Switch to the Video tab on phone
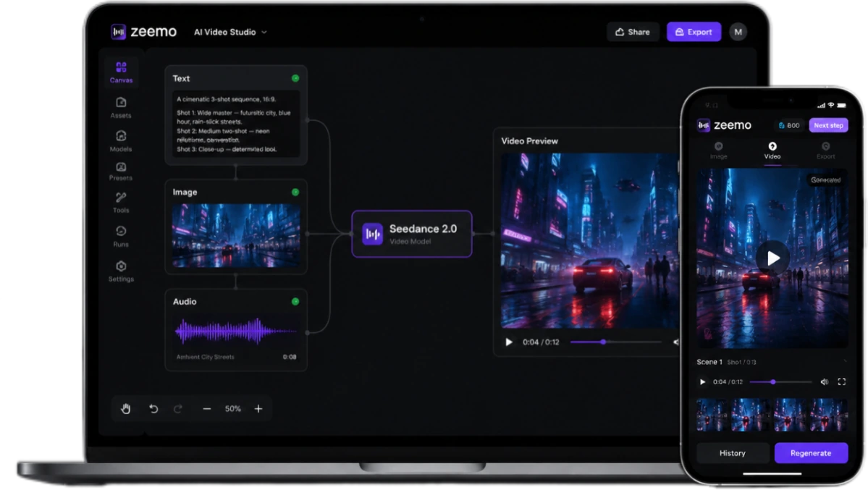This screenshot has width=868, height=490. coord(772,151)
